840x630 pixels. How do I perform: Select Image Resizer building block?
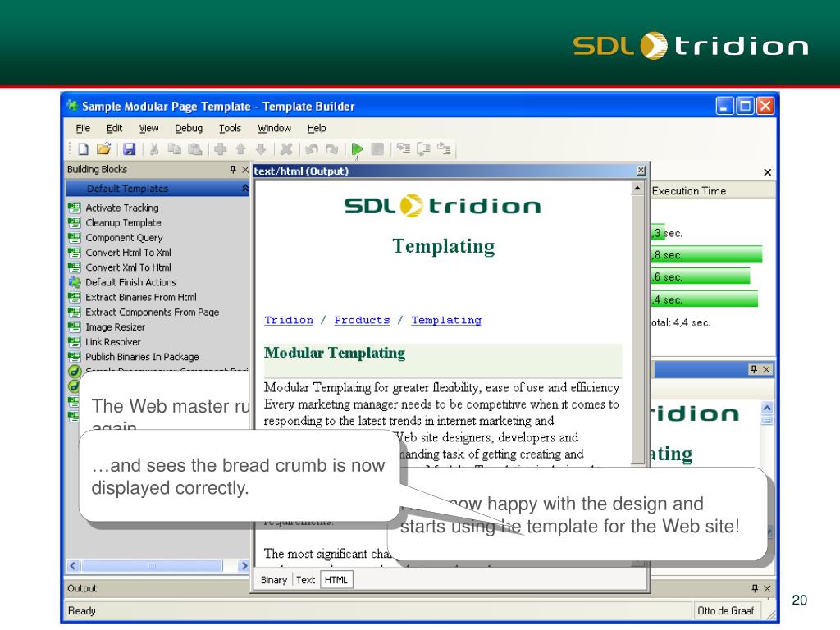coord(115,327)
